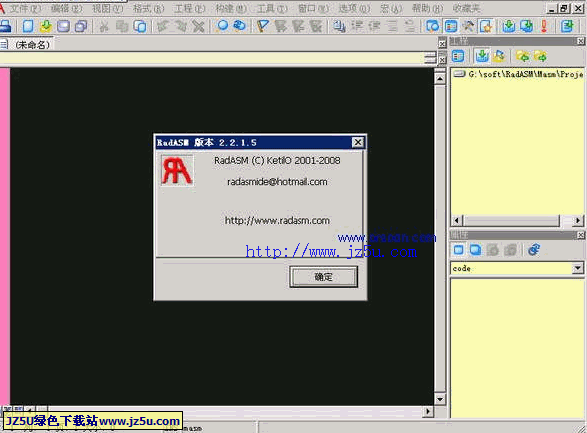Click the scissors Cut icon
This screenshot has height=433, width=587.
tap(104, 26)
